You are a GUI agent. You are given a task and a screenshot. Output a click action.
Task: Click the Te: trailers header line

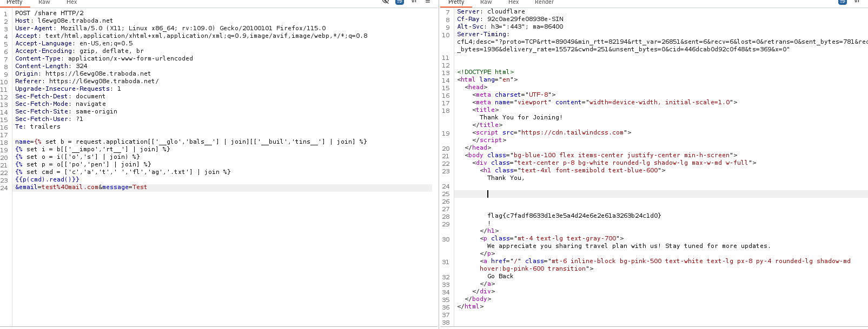coord(37,126)
